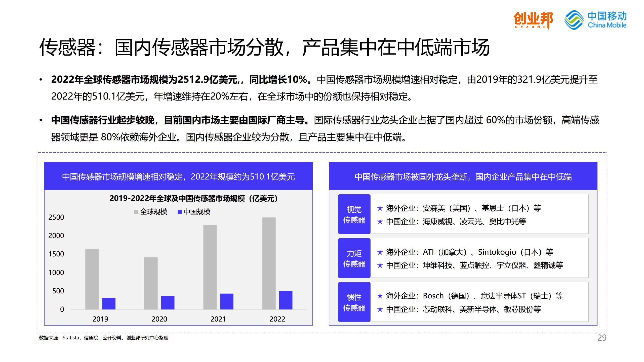Click the x-axis label 2021
This screenshot has height=362, width=644.
218,319
